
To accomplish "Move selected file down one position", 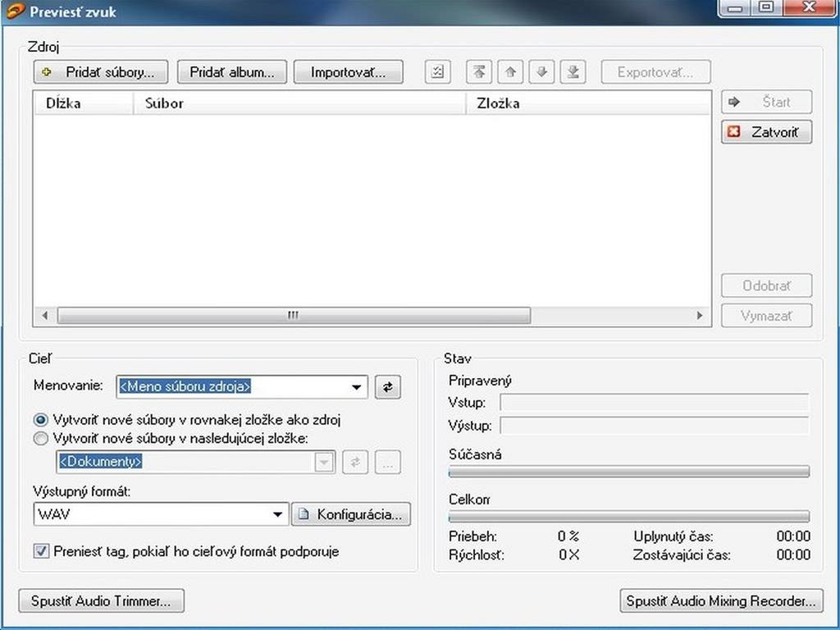I will pyautogui.click(x=541, y=72).
